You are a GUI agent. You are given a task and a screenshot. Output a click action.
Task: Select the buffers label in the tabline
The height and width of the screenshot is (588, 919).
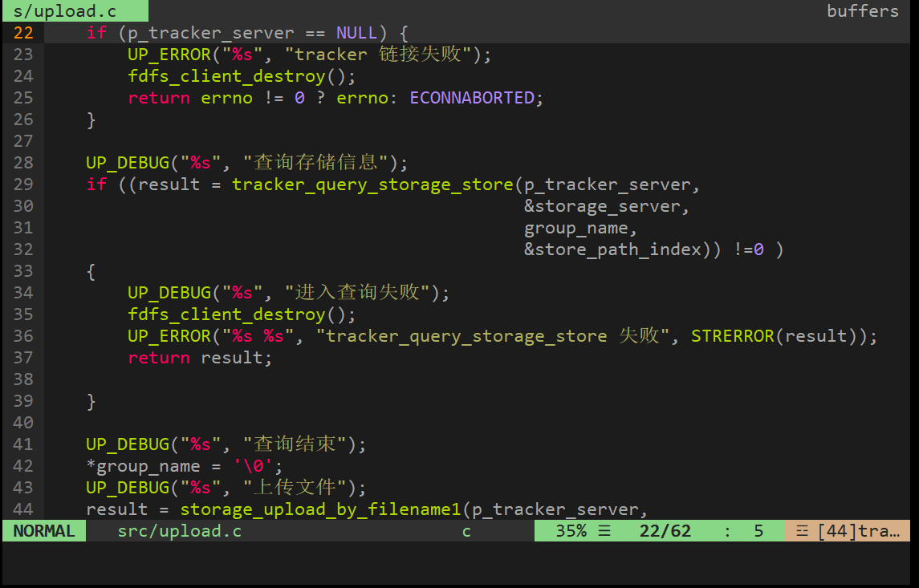point(862,10)
